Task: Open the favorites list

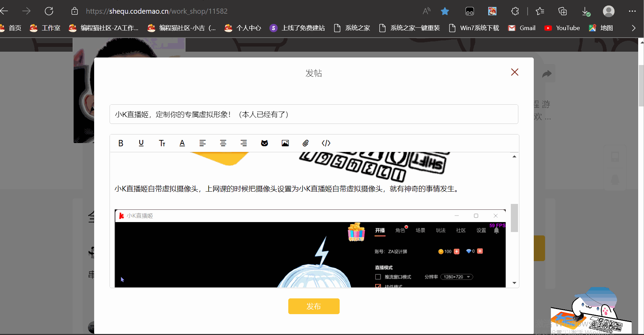Action: pyautogui.click(x=540, y=11)
